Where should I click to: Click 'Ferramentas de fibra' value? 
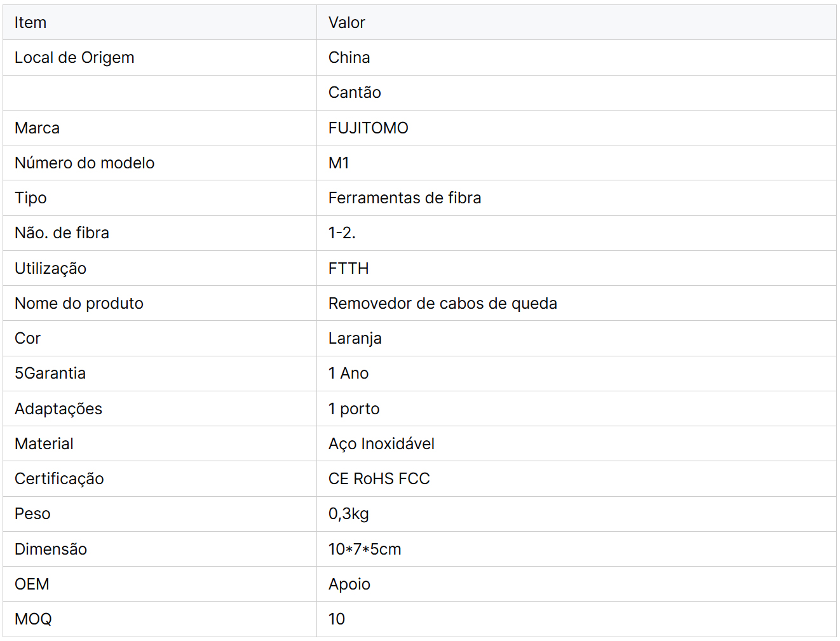[404, 198]
